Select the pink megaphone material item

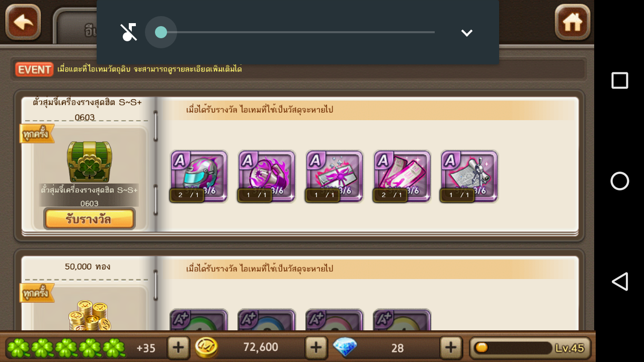coord(267,176)
